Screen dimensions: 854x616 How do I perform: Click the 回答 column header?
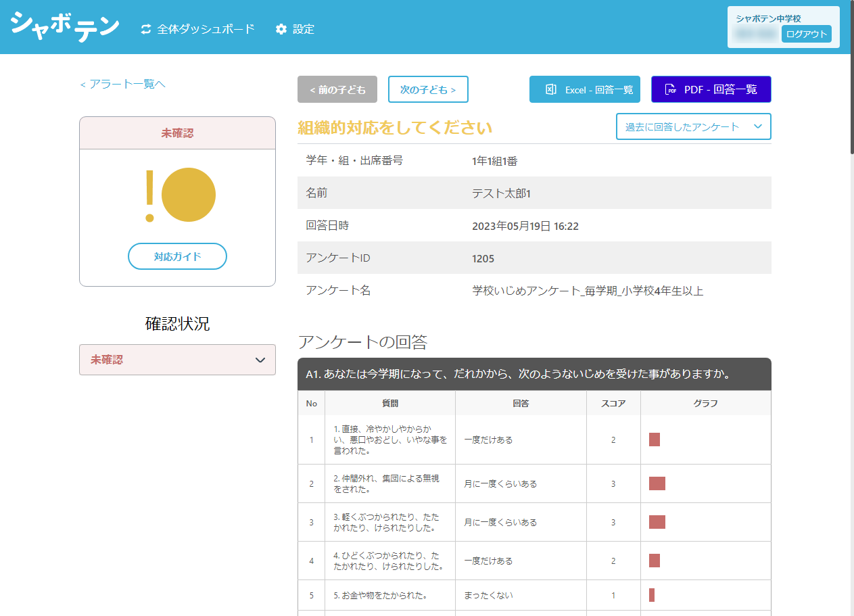(521, 403)
